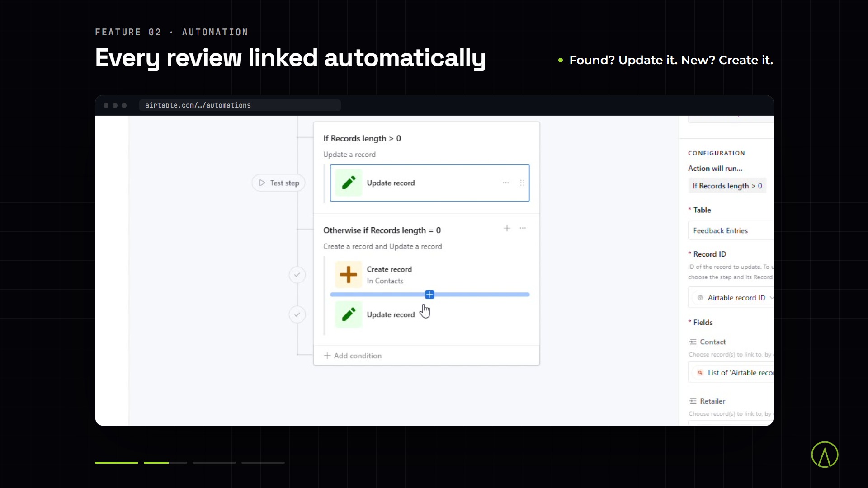Click the drag handle on the selected Update record action
The height and width of the screenshot is (488, 868).
pos(522,183)
